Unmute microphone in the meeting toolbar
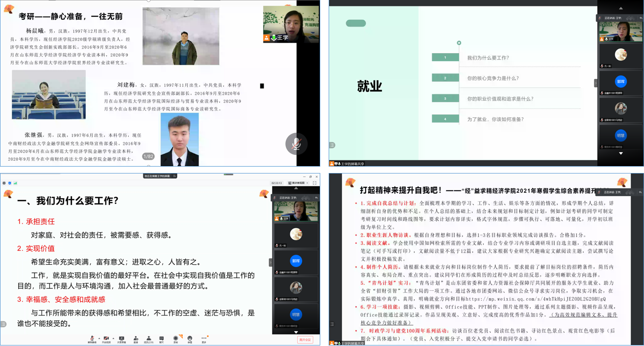 [x=92, y=339]
